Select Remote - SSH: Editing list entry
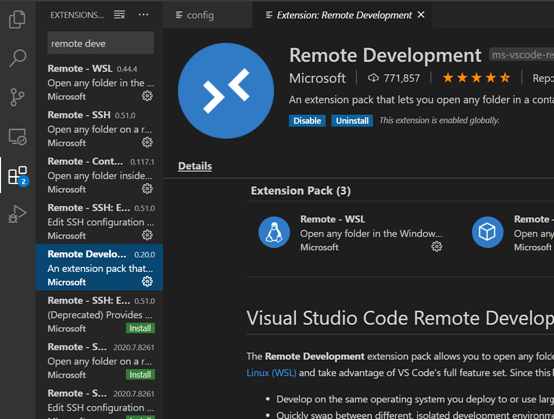The width and height of the screenshot is (554, 419). (99, 221)
